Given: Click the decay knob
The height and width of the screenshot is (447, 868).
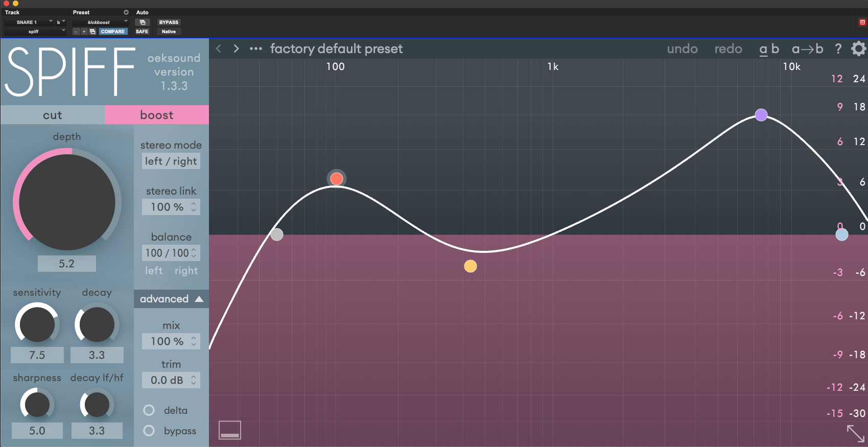Looking at the screenshot, I should [97, 324].
